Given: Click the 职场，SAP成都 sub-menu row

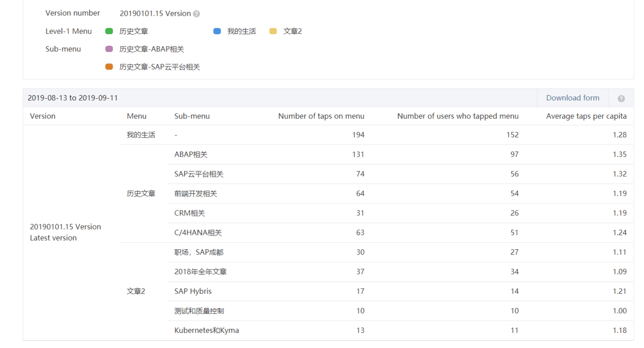Looking at the screenshot, I should pyautogui.click(x=400, y=252).
